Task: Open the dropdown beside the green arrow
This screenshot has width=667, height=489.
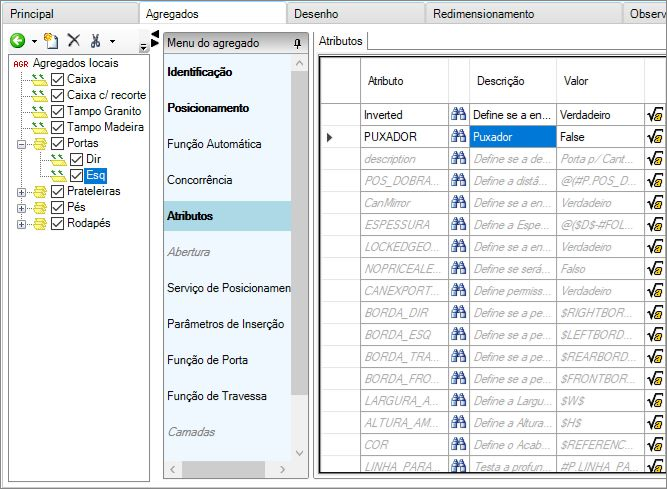Action: click(x=34, y=41)
